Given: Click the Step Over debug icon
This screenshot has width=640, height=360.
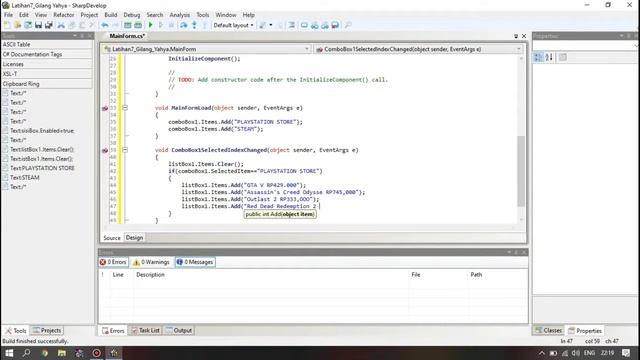Looking at the screenshot, I should pyautogui.click(x=184, y=25).
